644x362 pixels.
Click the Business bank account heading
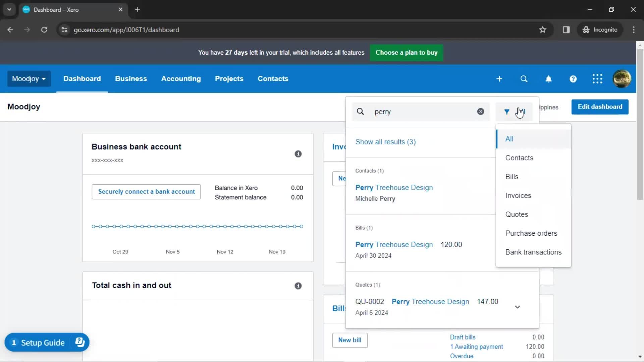tap(136, 147)
